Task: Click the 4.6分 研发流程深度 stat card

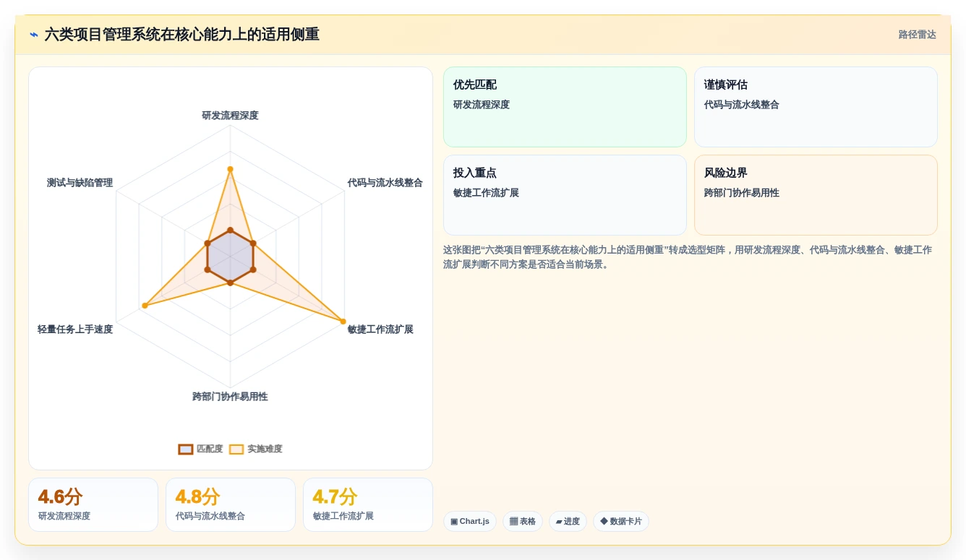Action: click(93, 504)
